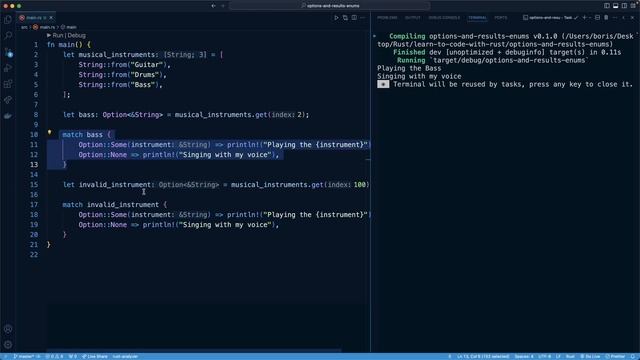Open the Docker whale icon in activity bar
Screen dimensions: 640x360
(8, 116)
